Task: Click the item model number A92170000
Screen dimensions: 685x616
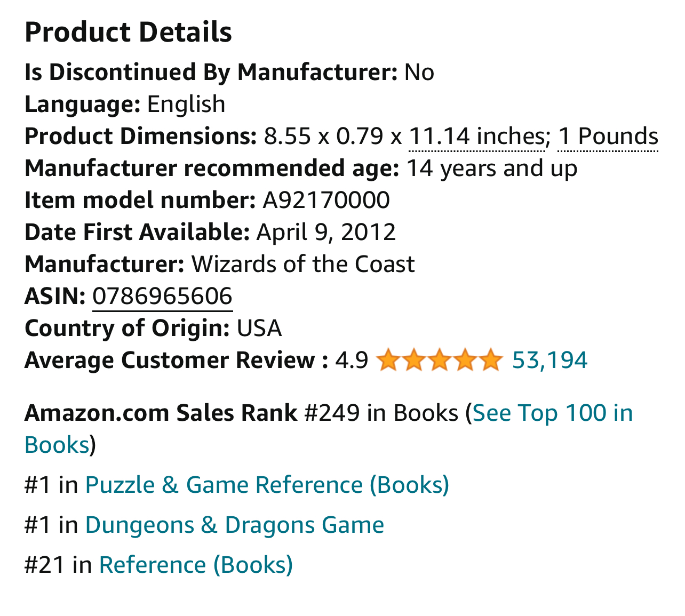Action: click(x=326, y=201)
